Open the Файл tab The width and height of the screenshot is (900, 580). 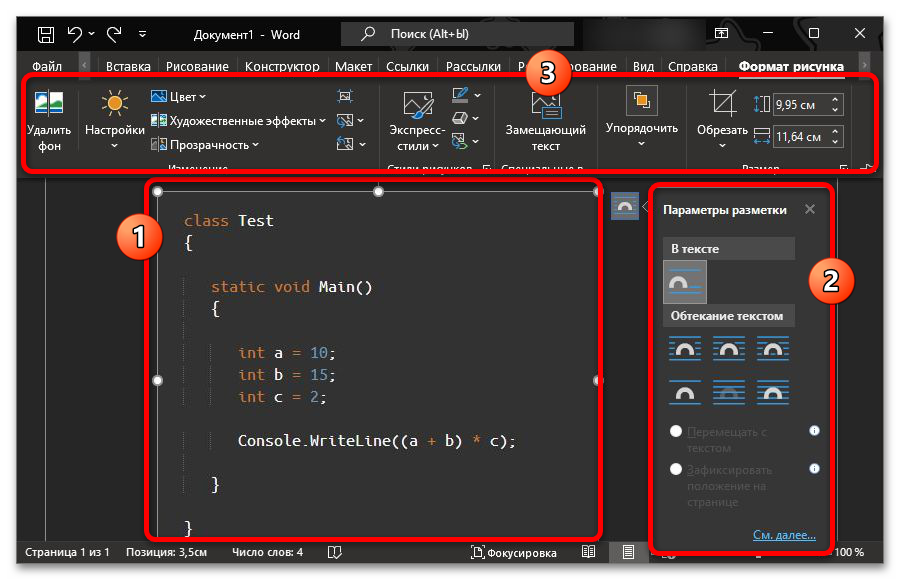tap(46, 67)
